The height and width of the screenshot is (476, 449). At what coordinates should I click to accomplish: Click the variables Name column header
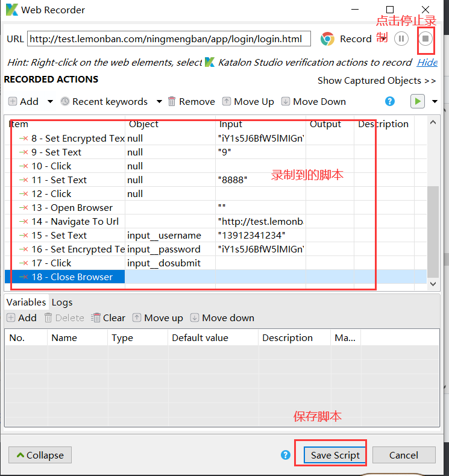pos(77,337)
